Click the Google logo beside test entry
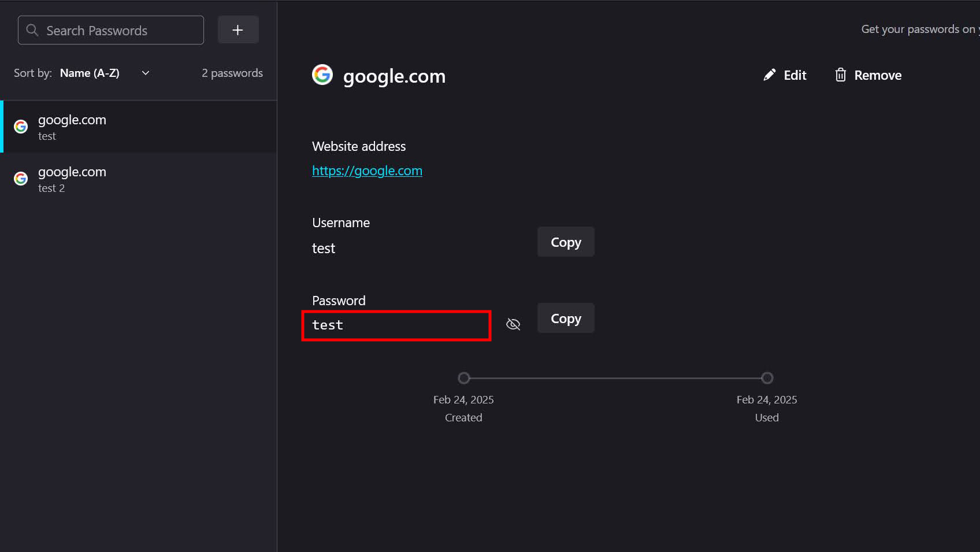This screenshot has width=980, height=552. [21, 127]
